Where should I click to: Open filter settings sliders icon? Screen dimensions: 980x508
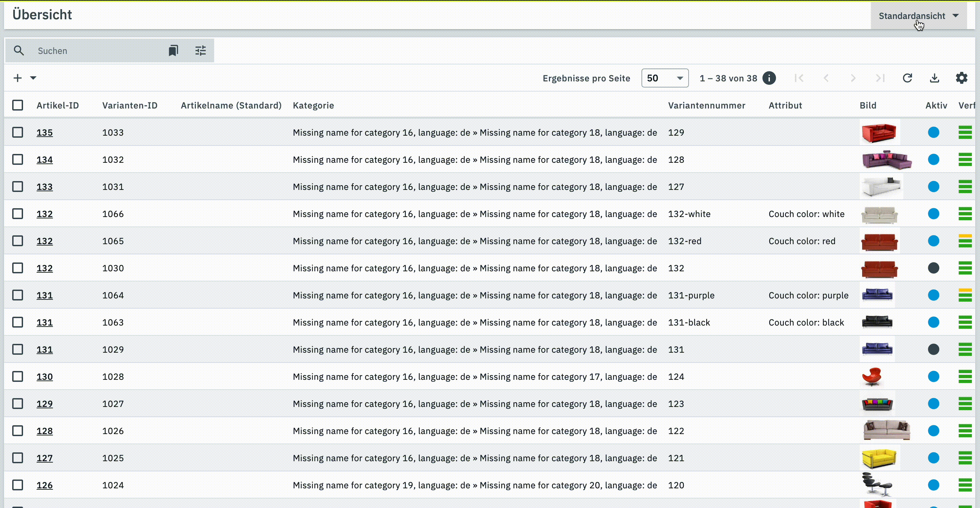coord(201,51)
